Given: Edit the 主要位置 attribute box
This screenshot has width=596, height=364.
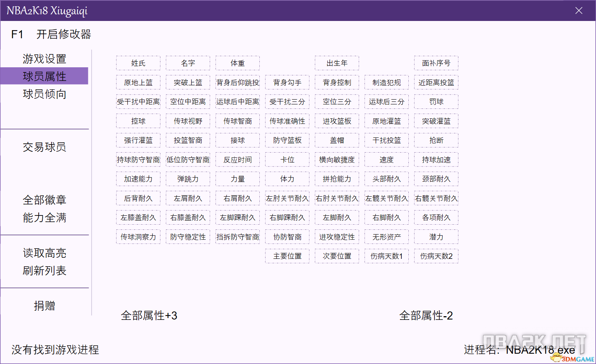Looking at the screenshot, I should point(287,256).
